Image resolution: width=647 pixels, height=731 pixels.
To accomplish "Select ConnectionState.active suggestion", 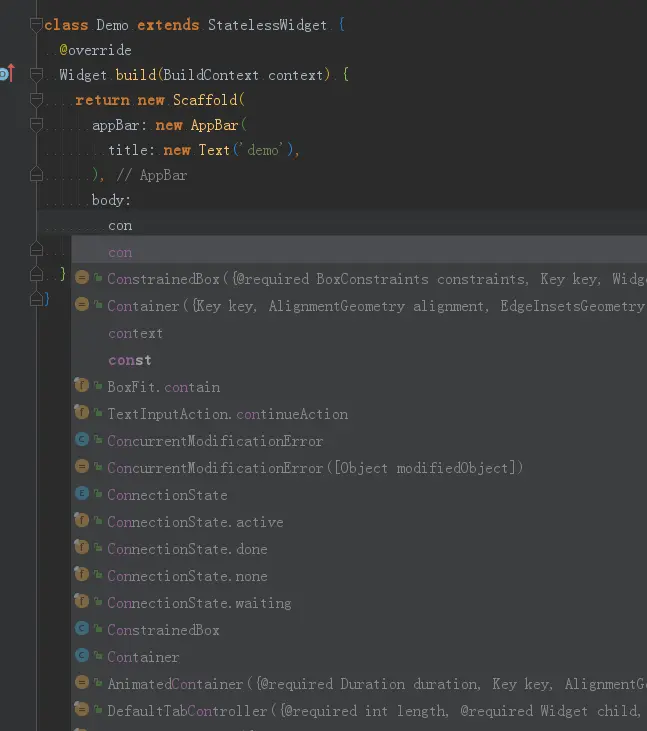I will click(359, 522).
